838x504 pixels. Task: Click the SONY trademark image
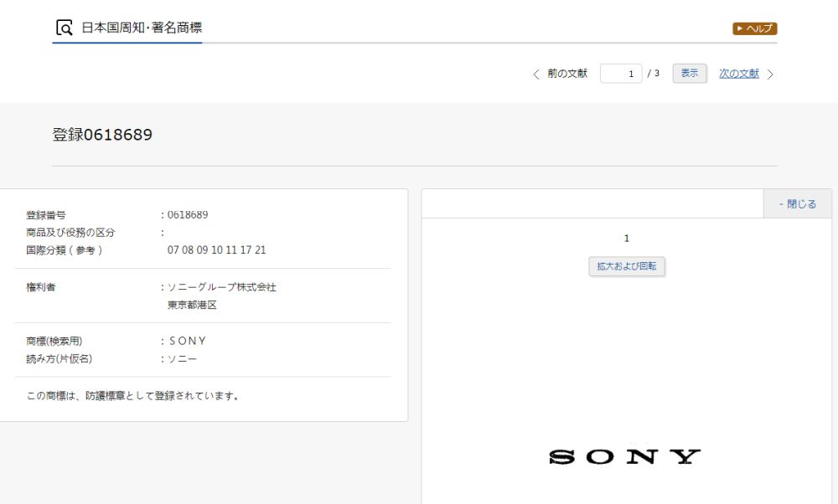tap(624, 457)
